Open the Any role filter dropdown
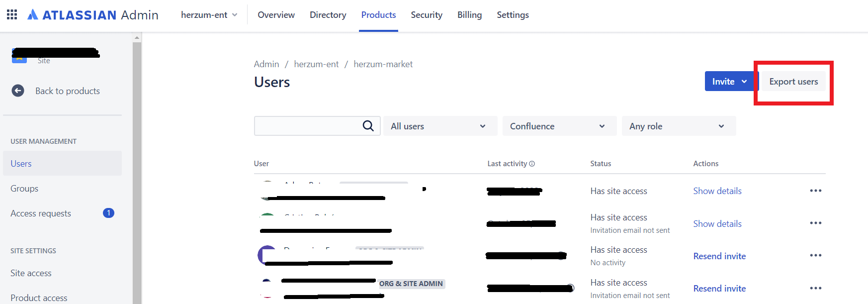Image resolution: width=868 pixels, height=304 pixels. 679,126
